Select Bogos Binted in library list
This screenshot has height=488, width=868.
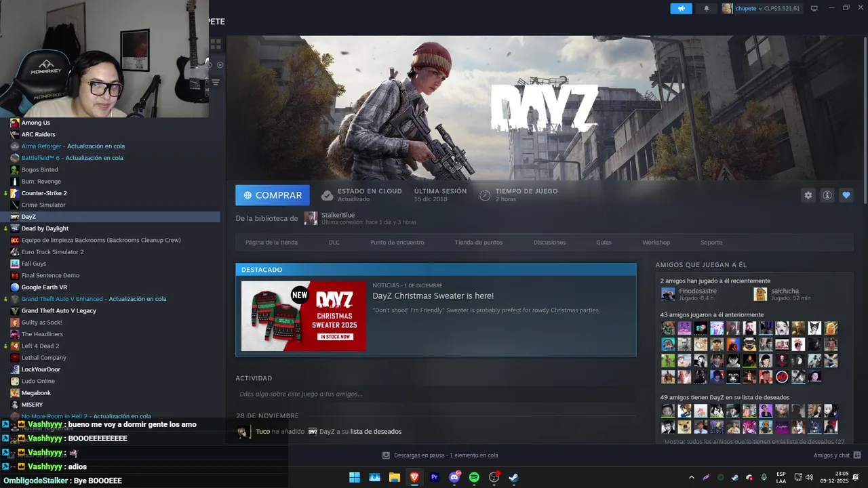(x=39, y=169)
